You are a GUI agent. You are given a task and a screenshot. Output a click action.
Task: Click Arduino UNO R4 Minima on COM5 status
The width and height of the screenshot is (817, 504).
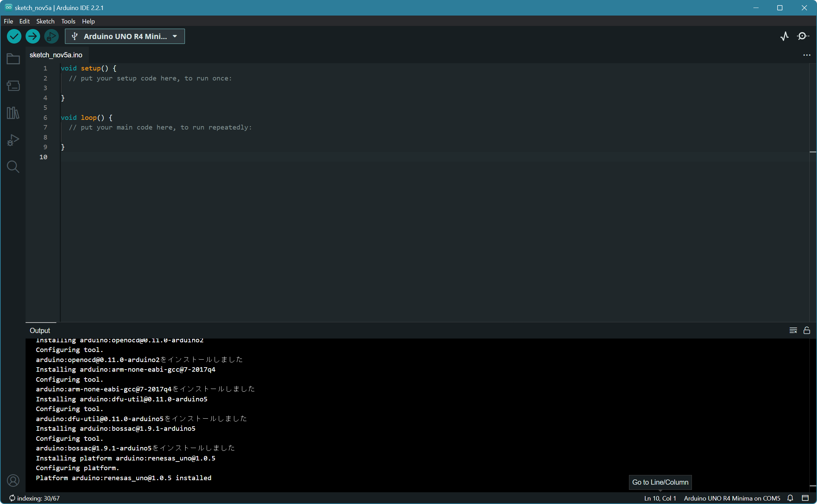coord(732,498)
